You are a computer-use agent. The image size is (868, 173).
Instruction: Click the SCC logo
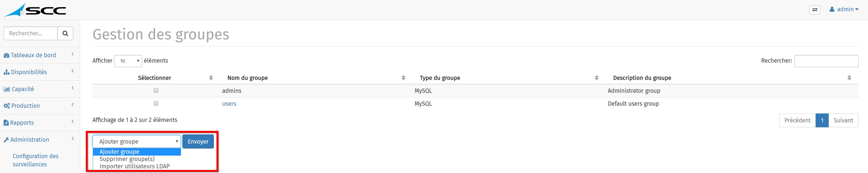click(x=35, y=10)
